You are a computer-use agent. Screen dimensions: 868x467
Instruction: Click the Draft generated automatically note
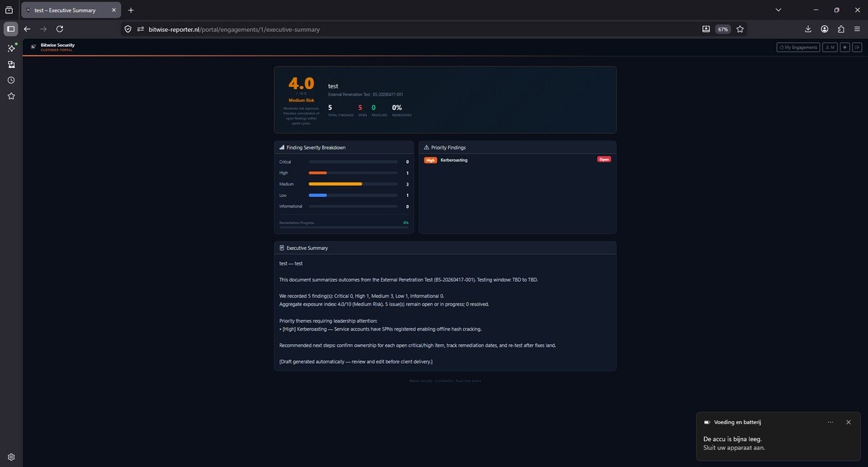(355, 362)
